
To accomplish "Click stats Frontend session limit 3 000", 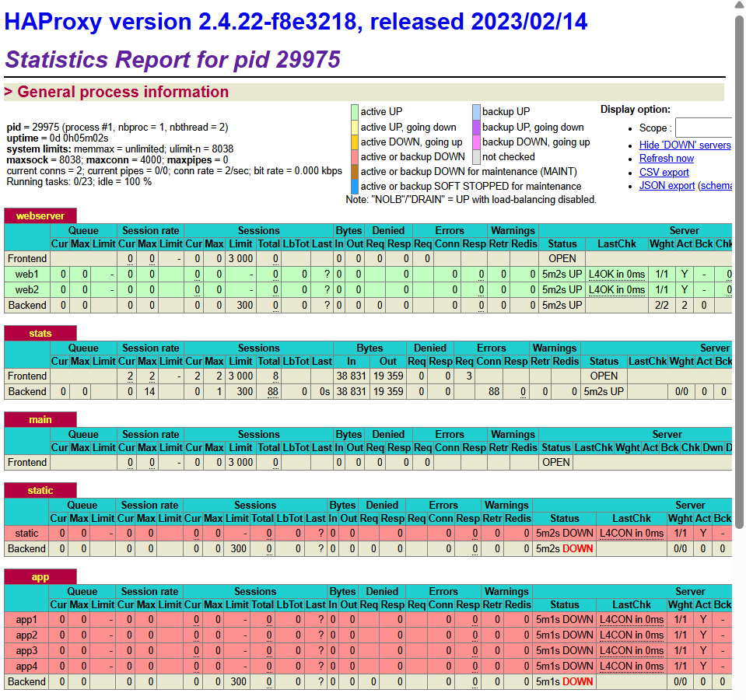I will [x=240, y=376].
